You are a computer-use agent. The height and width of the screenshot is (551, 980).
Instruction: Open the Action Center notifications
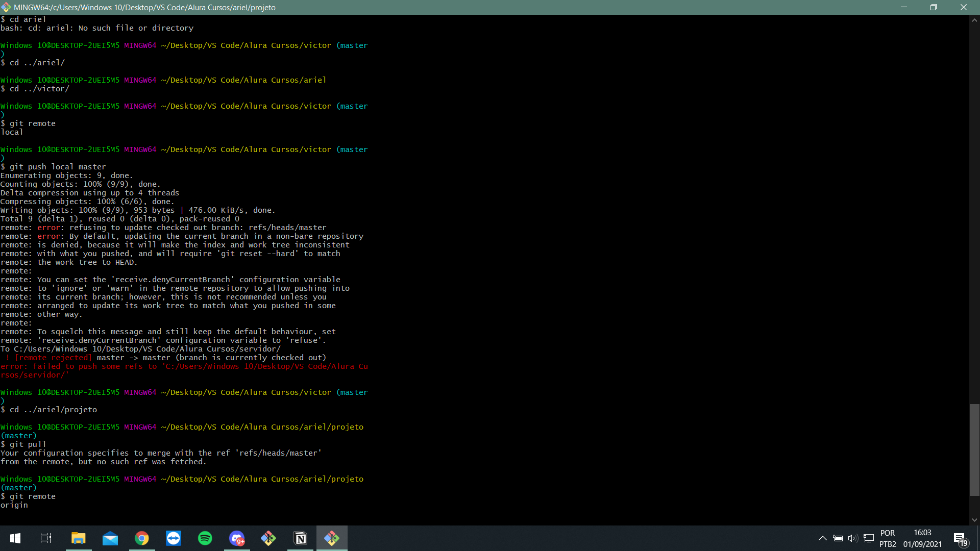tap(960, 539)
